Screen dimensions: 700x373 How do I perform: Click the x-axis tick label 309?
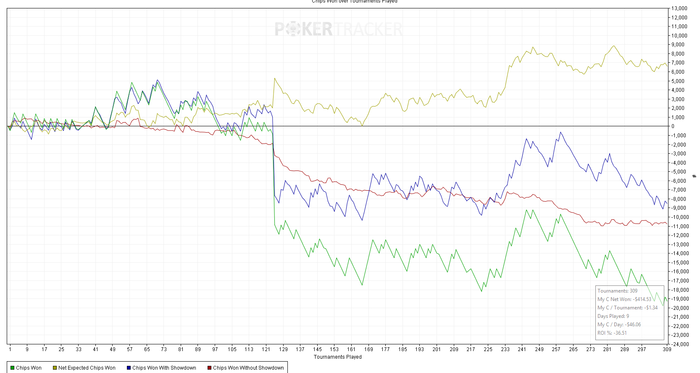point(667,350)
